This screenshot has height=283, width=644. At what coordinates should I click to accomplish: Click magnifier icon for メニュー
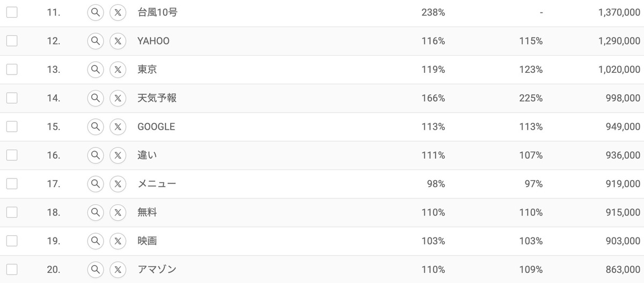point(96,184)
